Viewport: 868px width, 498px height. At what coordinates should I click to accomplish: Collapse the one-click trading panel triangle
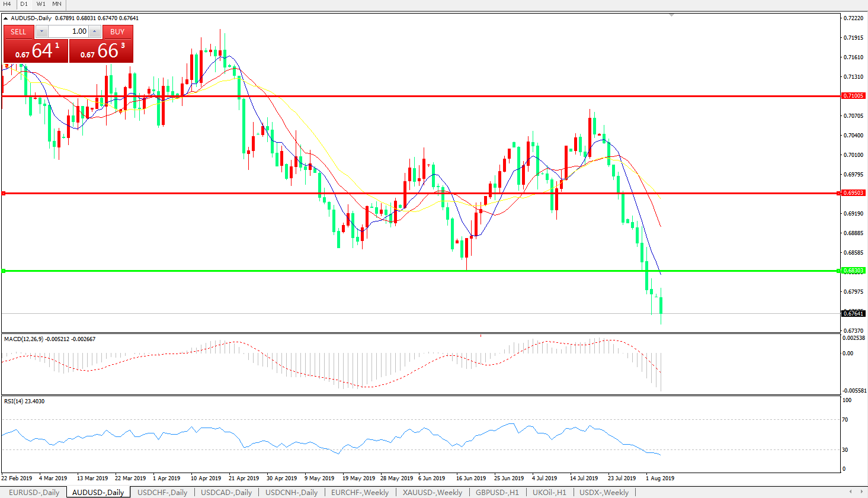pos(6,18)
